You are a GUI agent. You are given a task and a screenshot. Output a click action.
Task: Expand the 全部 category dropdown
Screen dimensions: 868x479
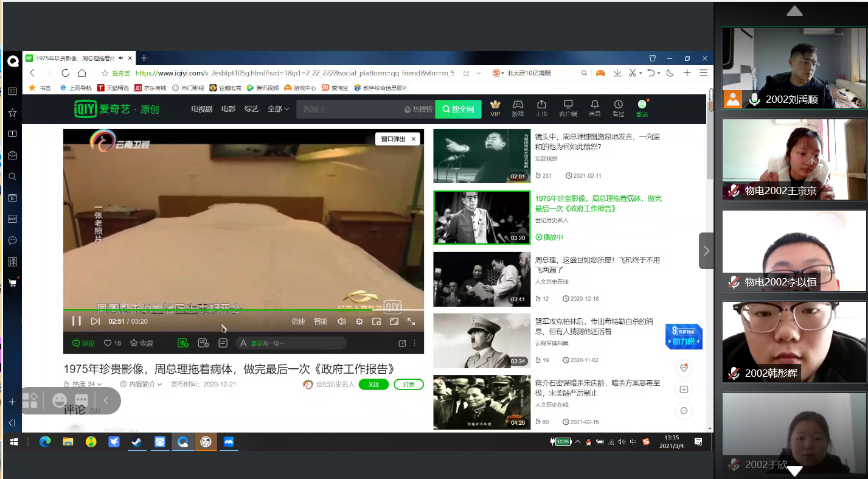279,109
